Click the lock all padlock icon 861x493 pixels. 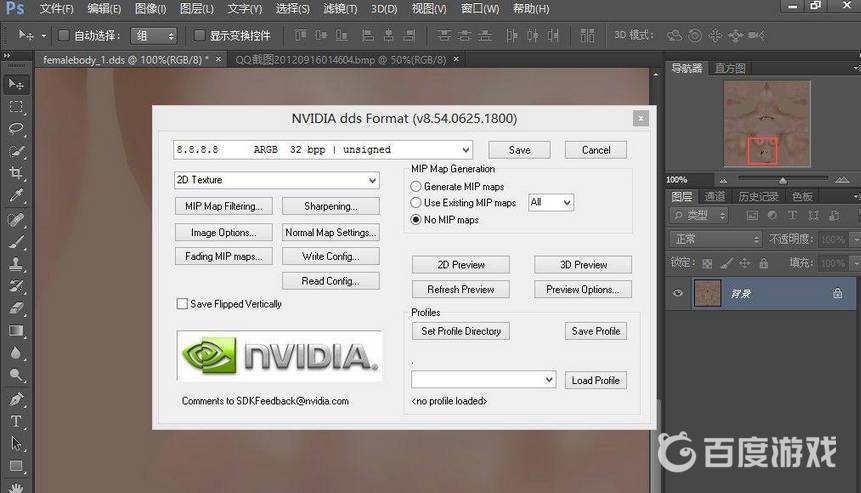[x=764, y=264]
